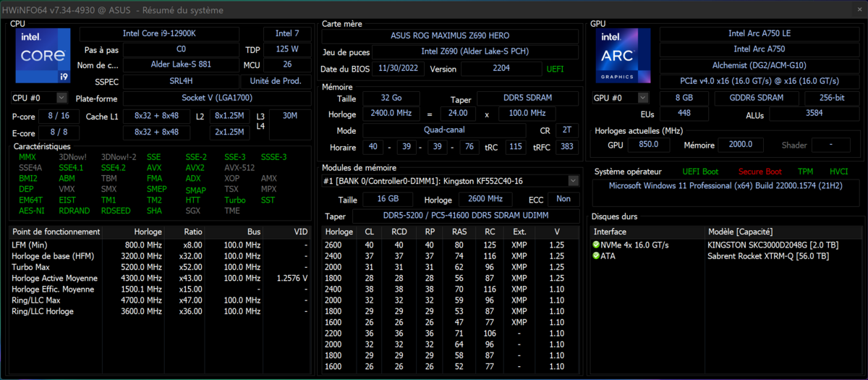Click the SGX feature flag
The height and width of the screenshot is (380, 868).
coord(193,211)
